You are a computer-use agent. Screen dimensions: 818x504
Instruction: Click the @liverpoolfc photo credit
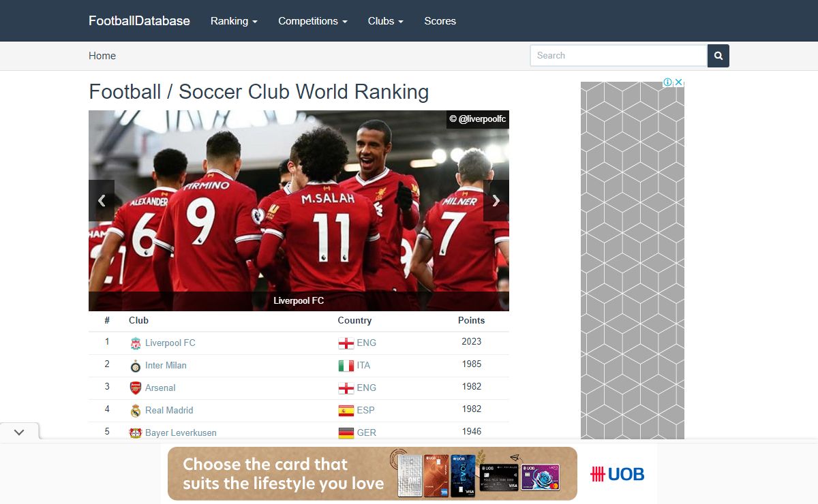478,119
